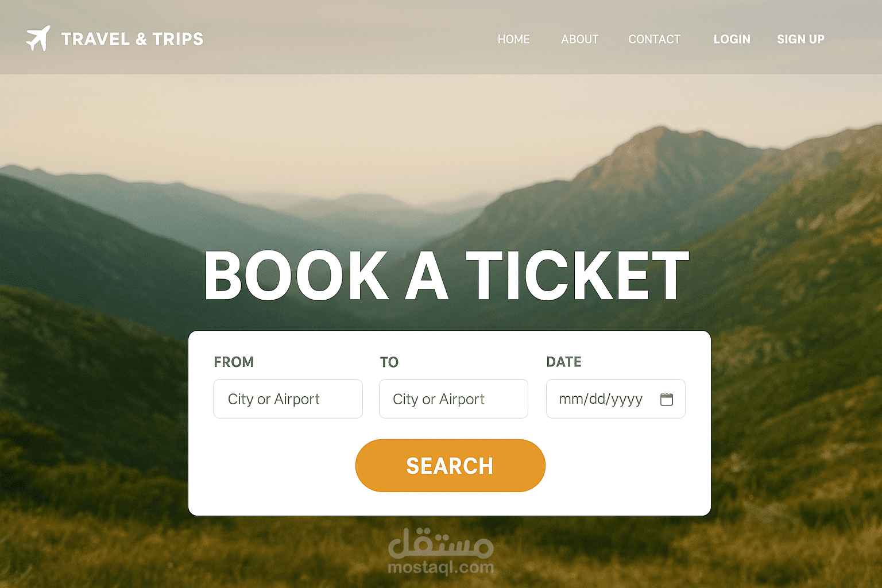Open the calendar date picker icon

coord(666,399)
